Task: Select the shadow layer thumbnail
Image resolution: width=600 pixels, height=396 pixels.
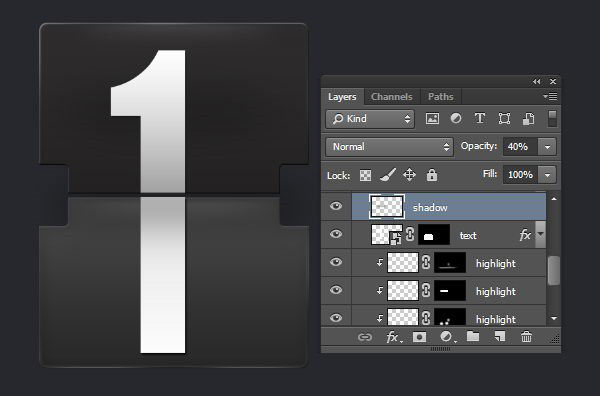Action: tap(387, 207)
